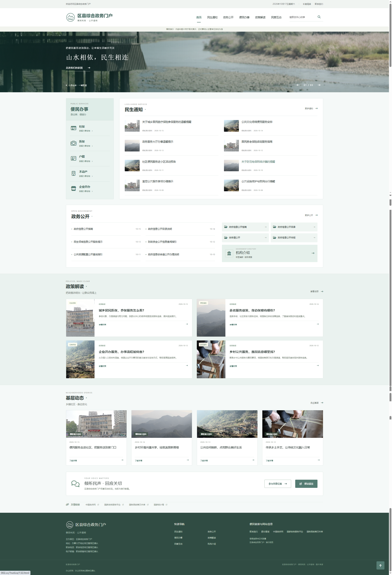Click folder icon for 政府信息公开指南 shortcut
392x575 pixels.
point(226,227)
